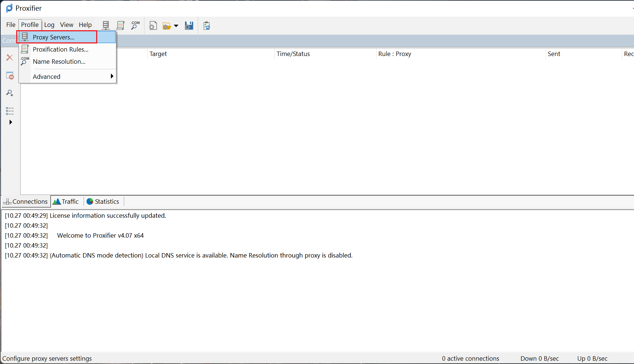
Task: Click the Proxifier app logo icon
Action: tap(9, 8)
